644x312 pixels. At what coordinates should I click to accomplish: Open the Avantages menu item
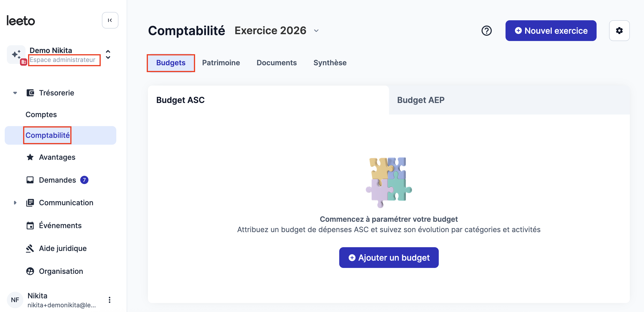click(x=57, y=157)
